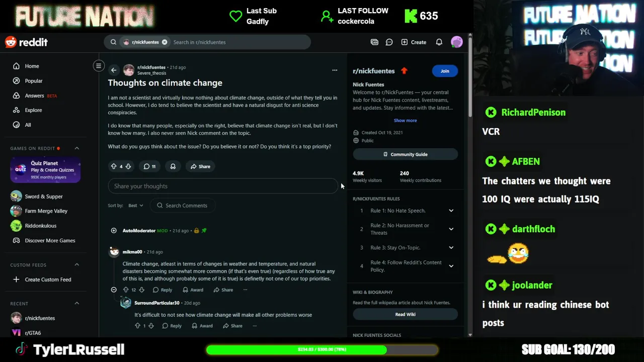Reply to mikma00's comment
The image size is (644, 362).
coord(163,290)
